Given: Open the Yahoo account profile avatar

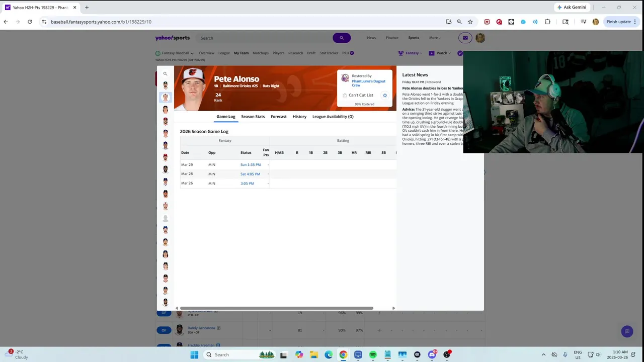Looking at the screenshot, I should (480, 38).
